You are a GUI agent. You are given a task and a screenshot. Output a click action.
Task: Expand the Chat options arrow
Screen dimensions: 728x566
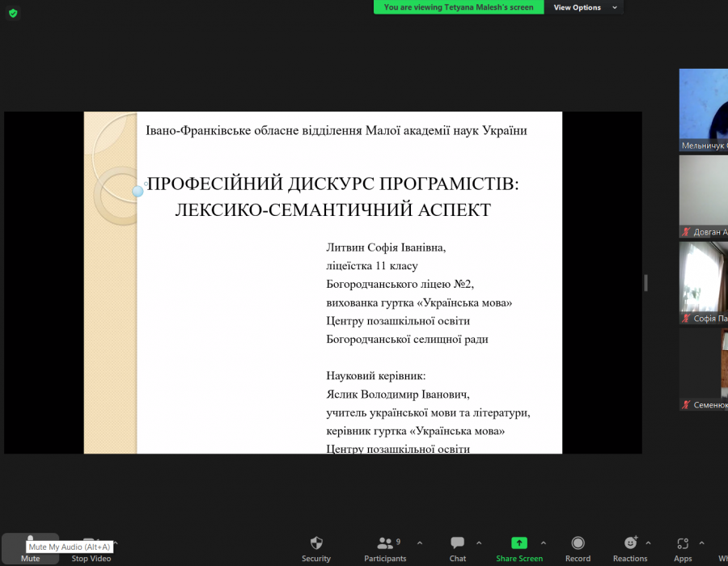pyautogui.click(x=479, y=543)
